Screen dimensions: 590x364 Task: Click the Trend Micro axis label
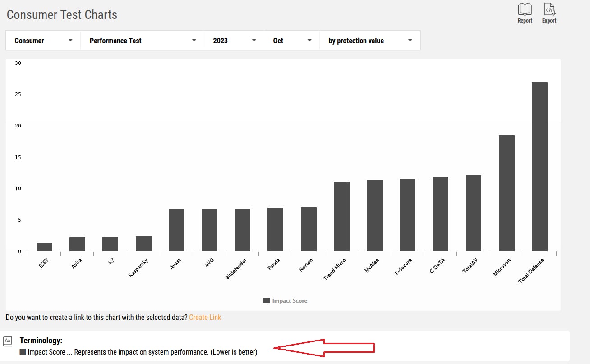point(334,269)
